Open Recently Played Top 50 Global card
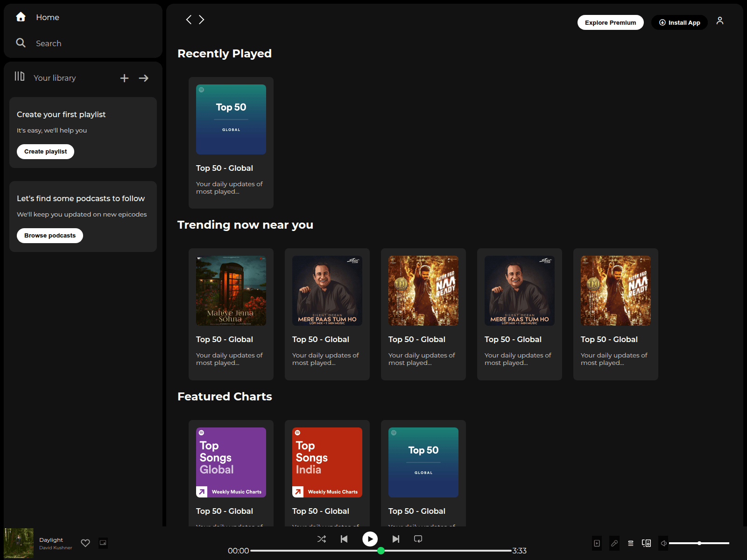 [x=231, y=143]
